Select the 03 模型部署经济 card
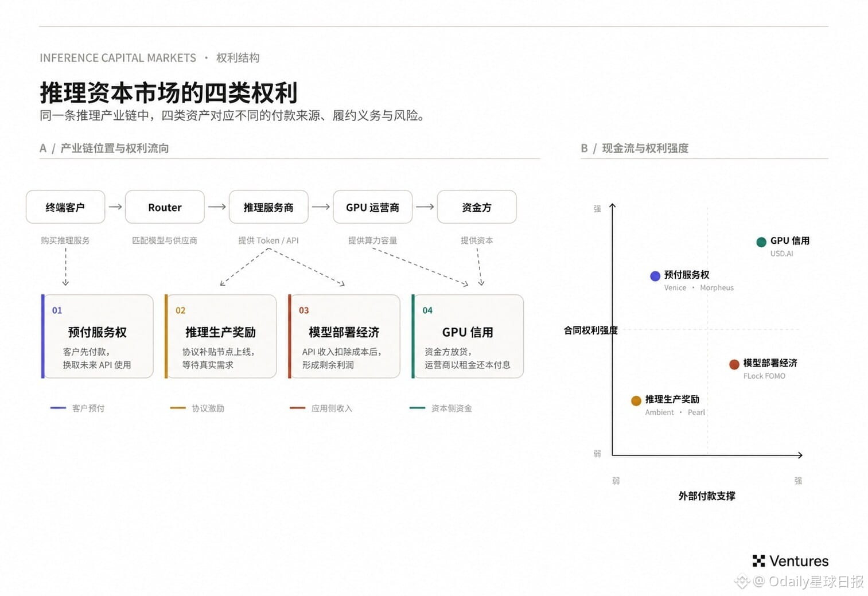The width and height of the screenshot is (868, 596). tap(344, 336)
